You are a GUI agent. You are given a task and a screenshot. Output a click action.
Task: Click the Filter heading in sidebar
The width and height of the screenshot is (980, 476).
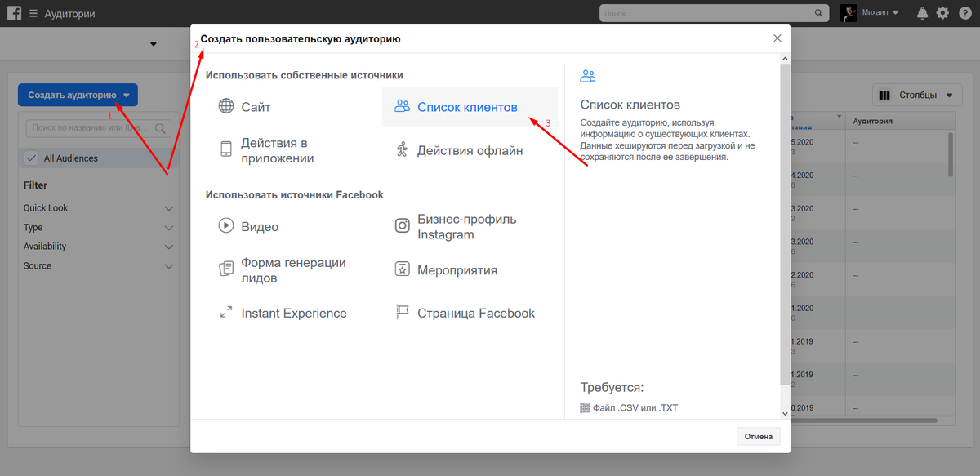click(35, 185)
